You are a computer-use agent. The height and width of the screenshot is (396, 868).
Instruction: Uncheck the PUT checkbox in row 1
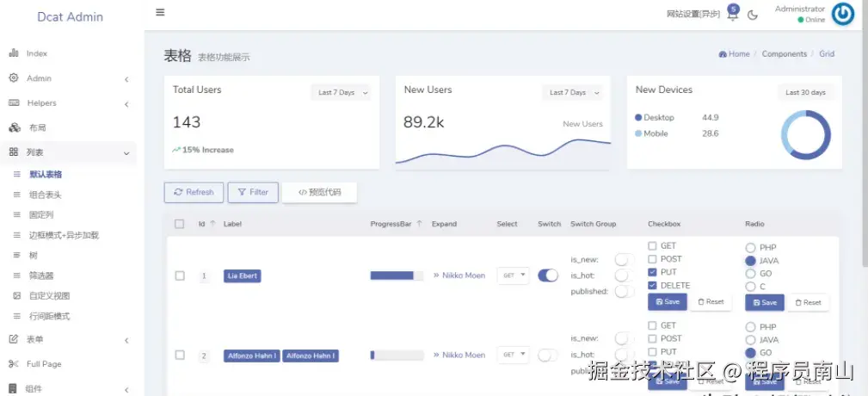652,272
